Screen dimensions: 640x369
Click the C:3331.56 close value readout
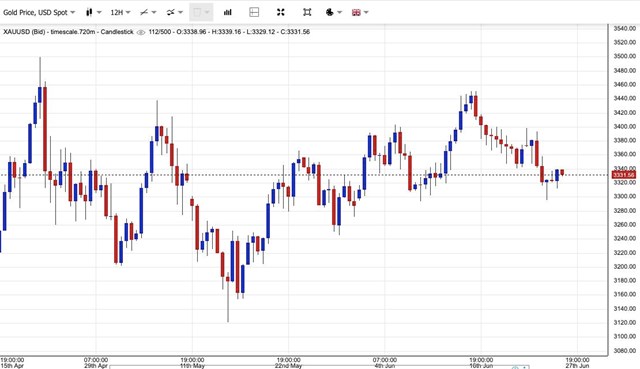pos(295,32)
